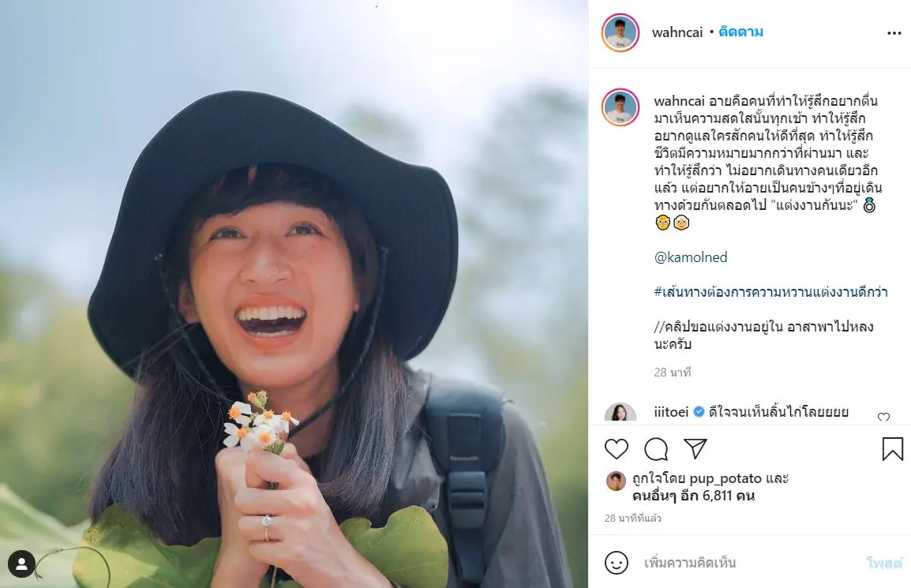Click pup_potato's small avatar near likes
This screenshot has width=911, height=588.
(616, 481)
